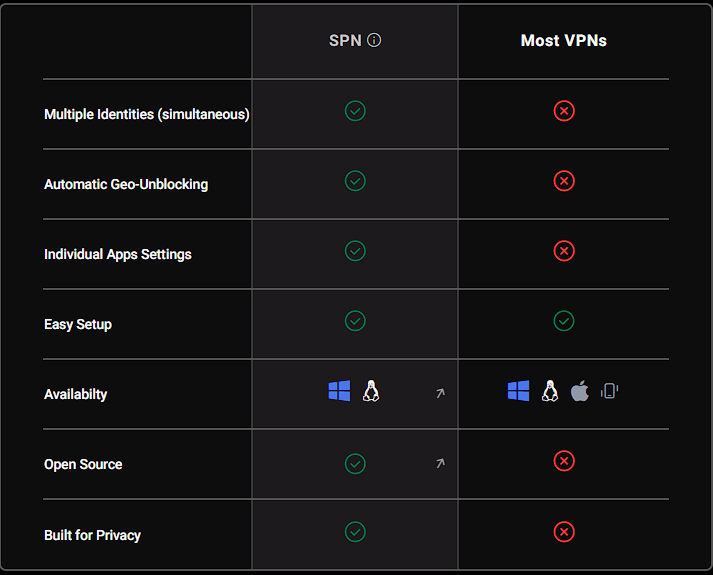
Task: Click the Easy Setup row label
Action: click(x=78, y=324)
